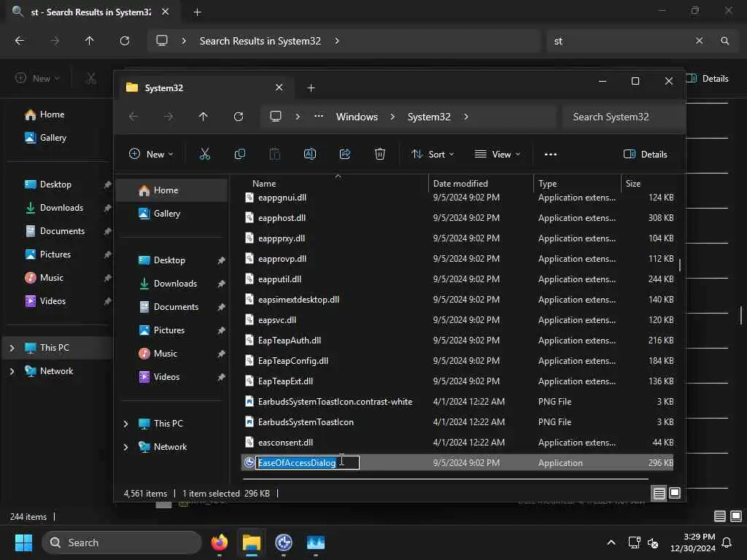The image size is (747, 560).
Task: Refresh the System32 folder view
Action: tap(239, 117)
